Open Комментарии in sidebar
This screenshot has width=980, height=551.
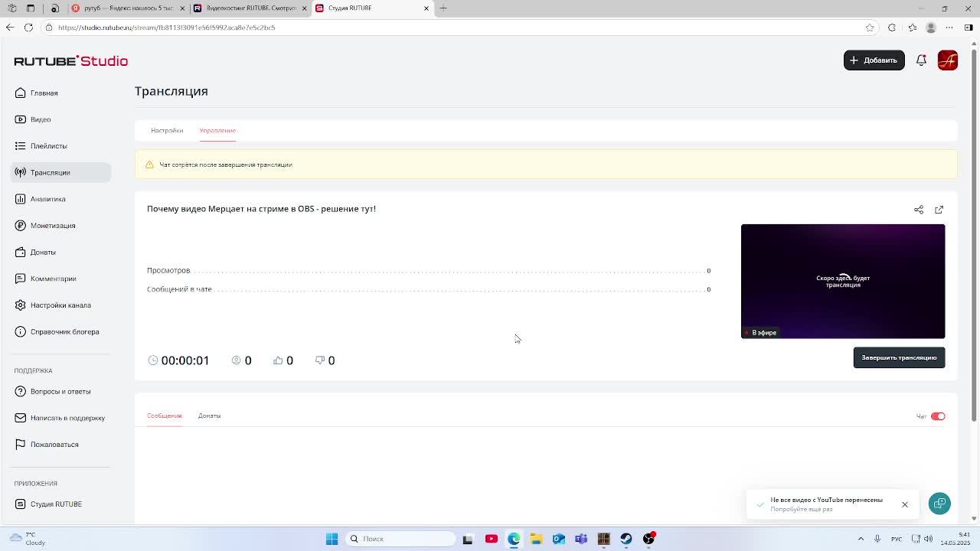pos(53,279)
